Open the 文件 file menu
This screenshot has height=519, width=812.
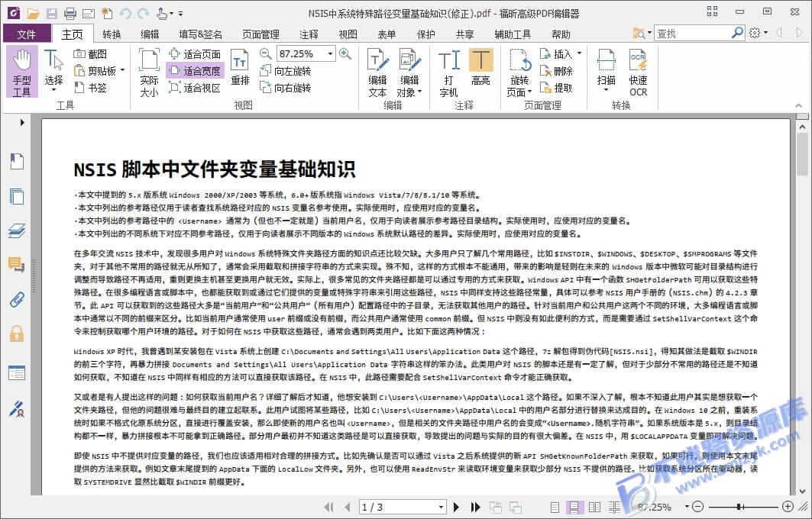point(27,34)
